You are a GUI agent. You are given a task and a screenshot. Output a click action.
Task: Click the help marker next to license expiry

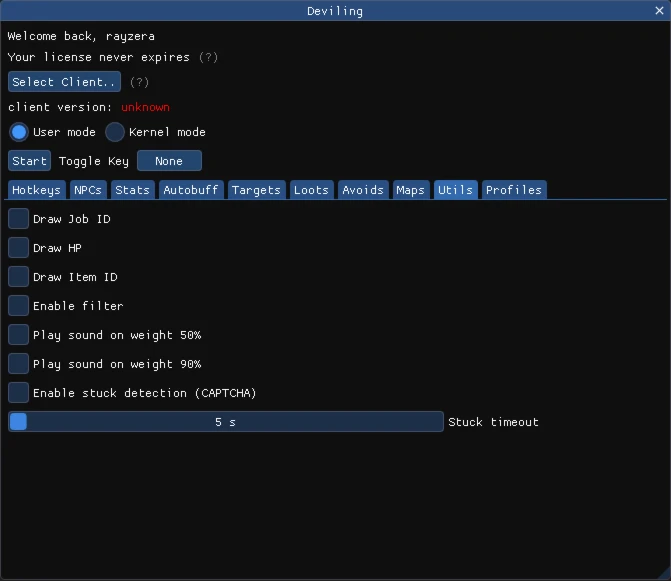click(208, 58)
